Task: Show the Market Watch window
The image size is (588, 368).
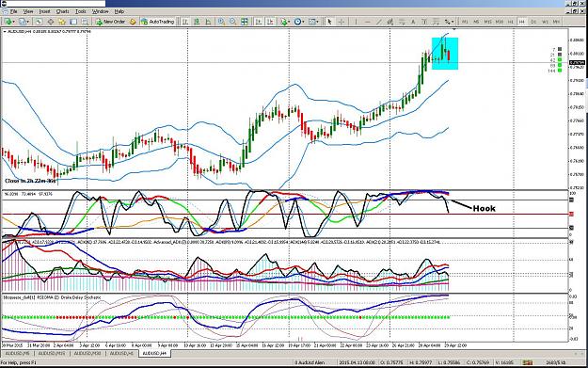Action: 39,22
